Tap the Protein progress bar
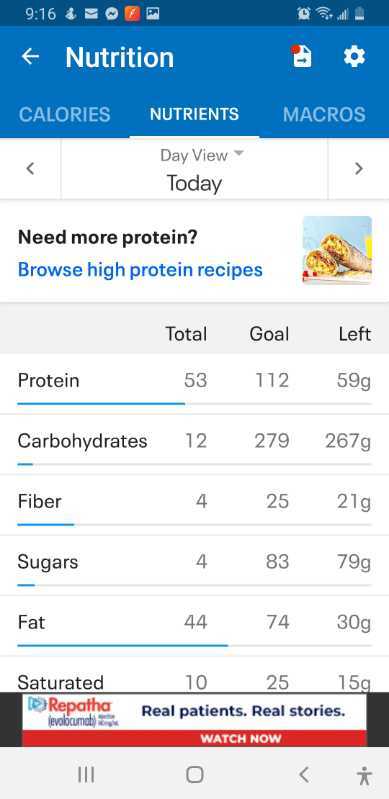 tap(194, 404)
